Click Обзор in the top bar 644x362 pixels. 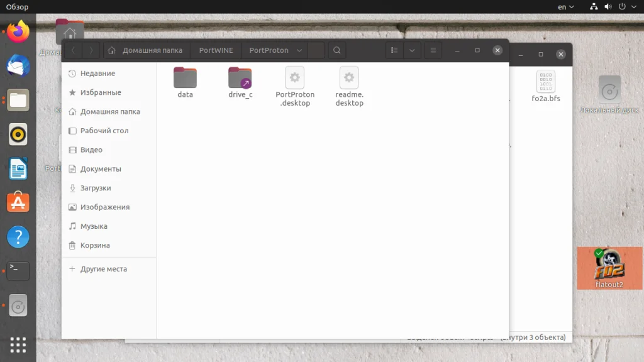coord(16,6)
